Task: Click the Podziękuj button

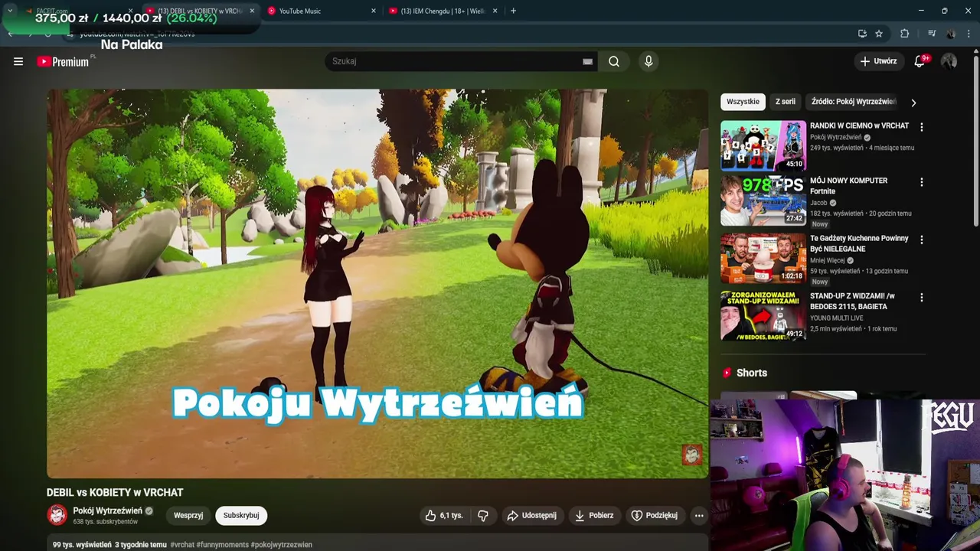Action: 655,516
